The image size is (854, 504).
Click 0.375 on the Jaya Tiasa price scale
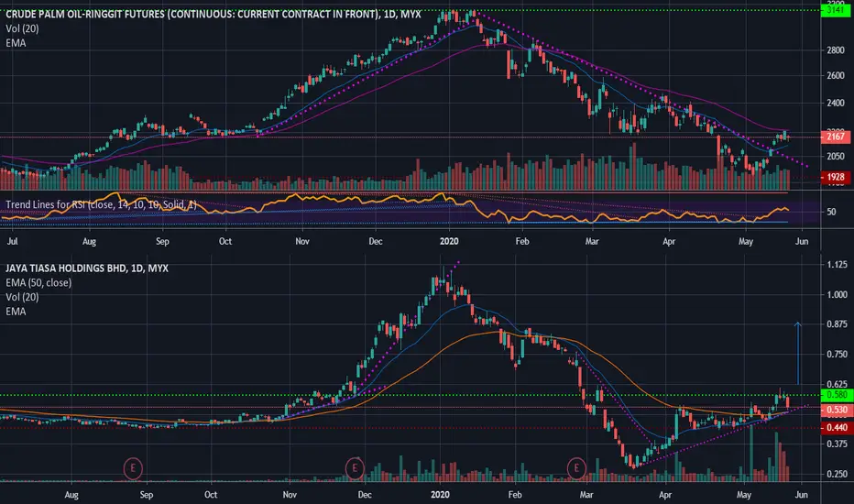[837, 444]
